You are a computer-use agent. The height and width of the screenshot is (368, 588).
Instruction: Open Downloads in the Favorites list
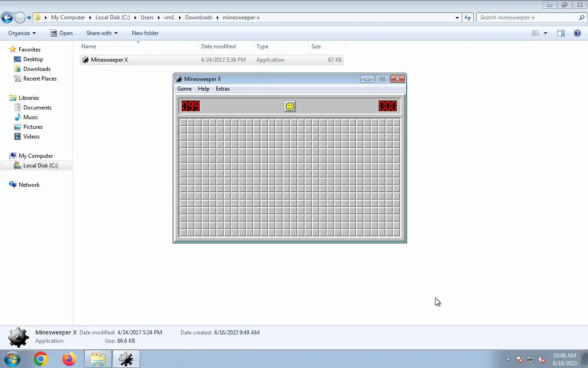coord(37,69)
